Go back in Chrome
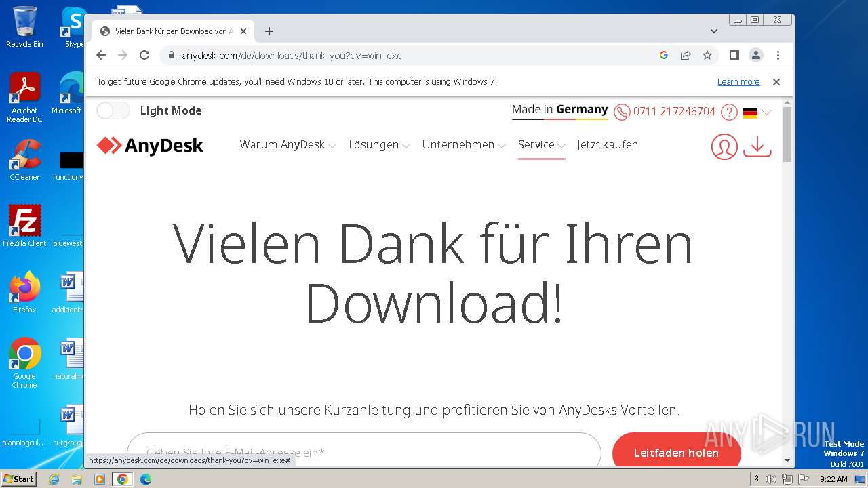868x488 pixels. [101, 56]
